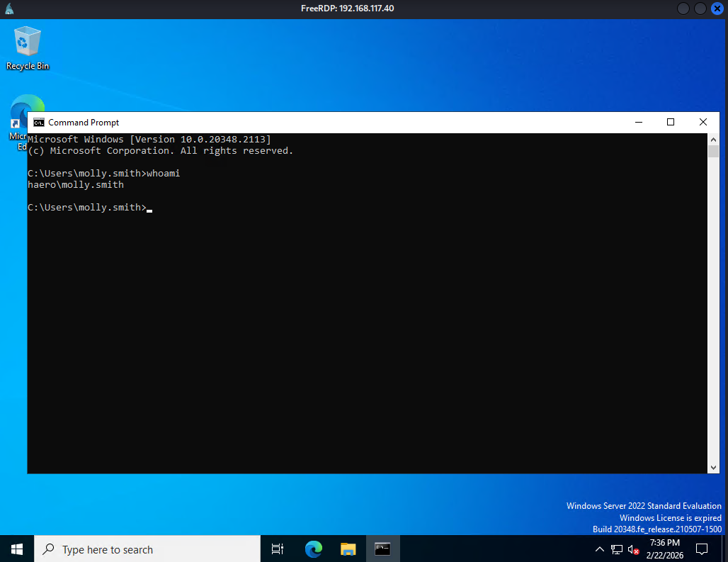
Task: Click the Command Prompt title bar icon
Action: click(39, 122)
